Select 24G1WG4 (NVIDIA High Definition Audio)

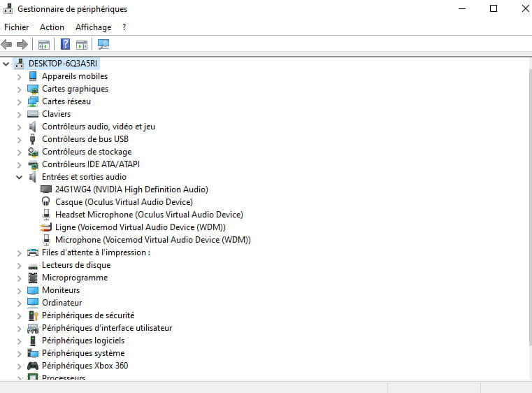tap(131, 190)
